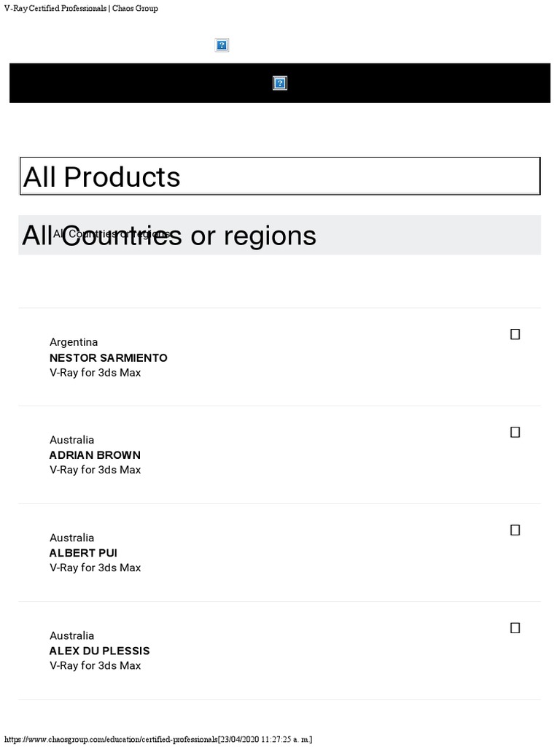Screen dimensions: 560x747
Task: Click V-Ray for 3ds Max under Alex Du Plessis
Action: 95,665
